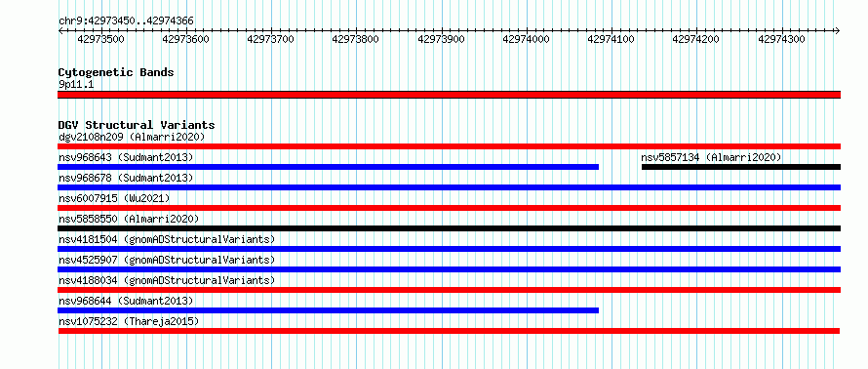Click the red bar under nsv6007915
This screenshot has height=369, width=868.
[x=450, y=208]
